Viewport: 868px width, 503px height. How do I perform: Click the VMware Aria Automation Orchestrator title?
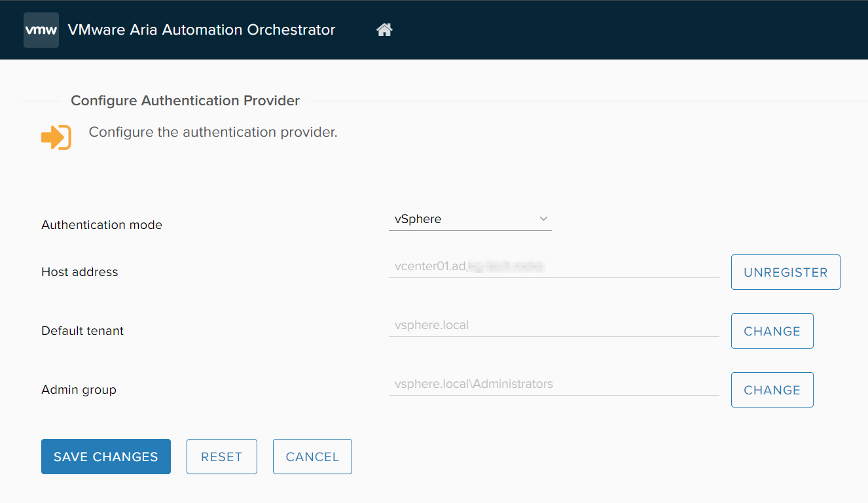[202, 30]
